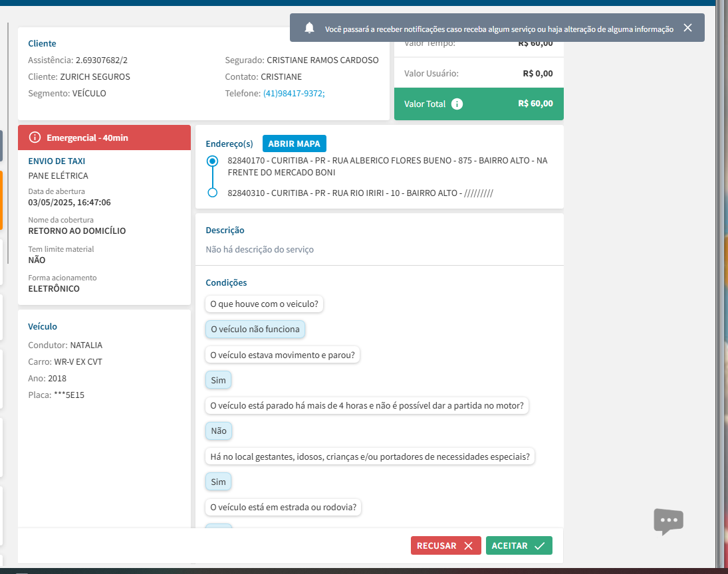Click the client name ZURICH SEGUROS
The image size is (728, 574).
pos(95,76)
